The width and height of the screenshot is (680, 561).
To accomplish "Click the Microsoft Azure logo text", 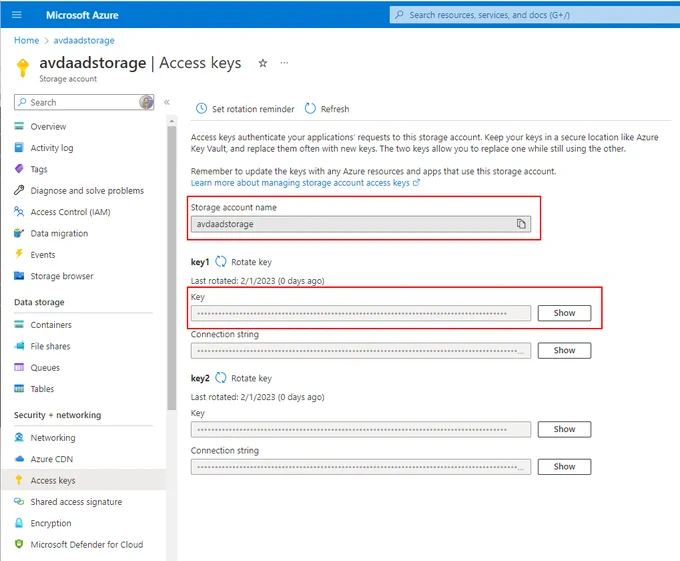I will click(x=82, y=15).
